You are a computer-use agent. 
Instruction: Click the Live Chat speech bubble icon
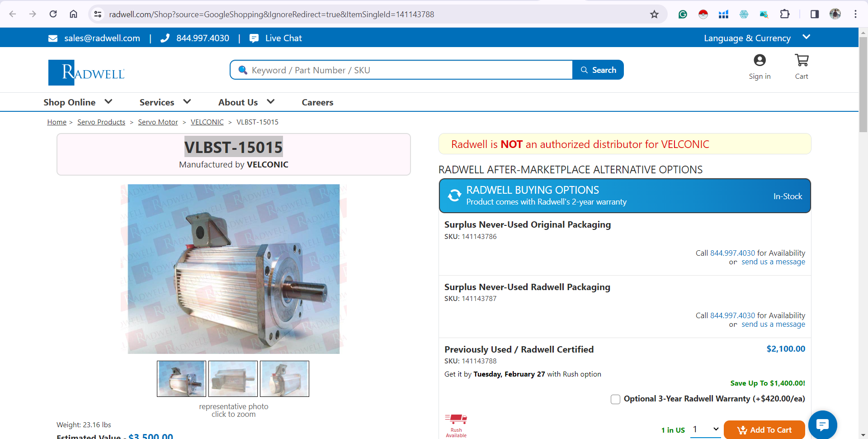pos(254,38)
